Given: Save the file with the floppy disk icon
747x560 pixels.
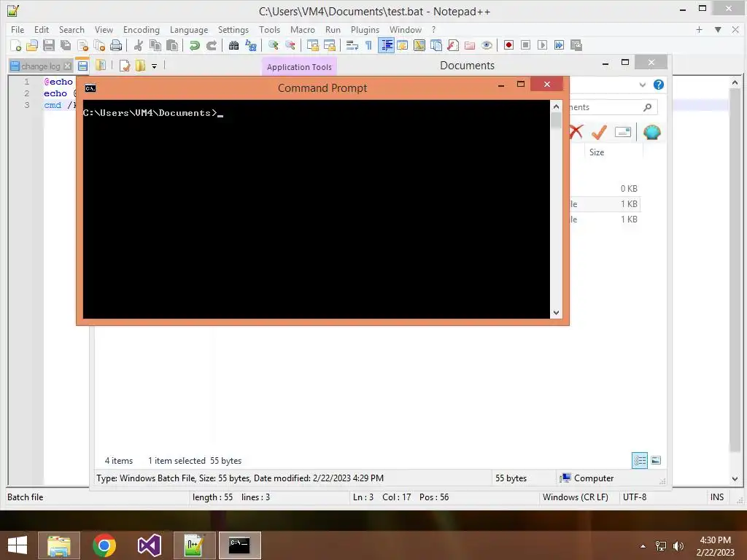Looking at the screenshot, I should pos(49,45).
